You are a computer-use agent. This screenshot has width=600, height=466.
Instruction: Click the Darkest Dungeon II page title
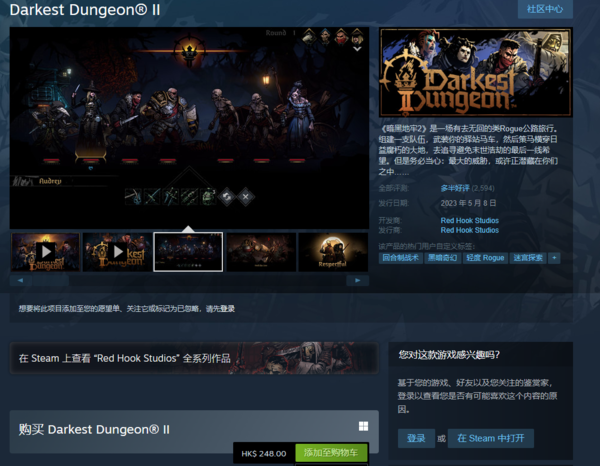point(85,10)
